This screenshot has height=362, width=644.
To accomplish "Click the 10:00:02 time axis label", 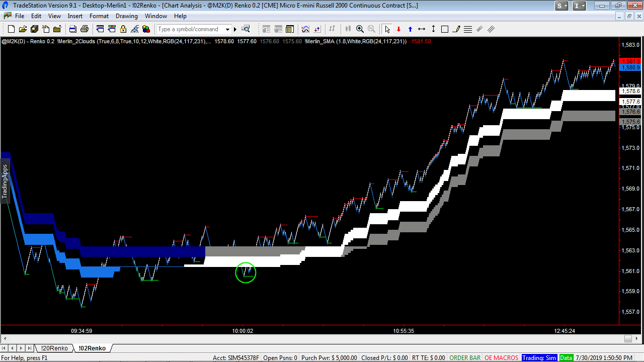I will [x=242, y=331].
